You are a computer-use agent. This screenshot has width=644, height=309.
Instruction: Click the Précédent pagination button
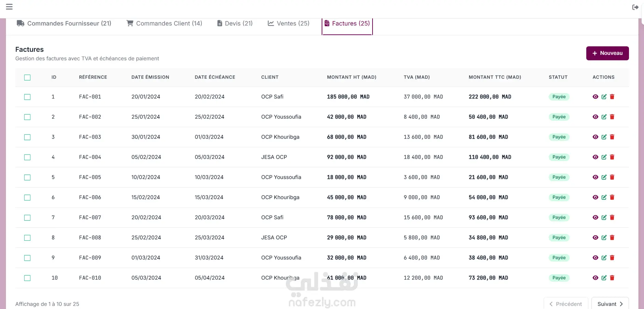(565, 304)
